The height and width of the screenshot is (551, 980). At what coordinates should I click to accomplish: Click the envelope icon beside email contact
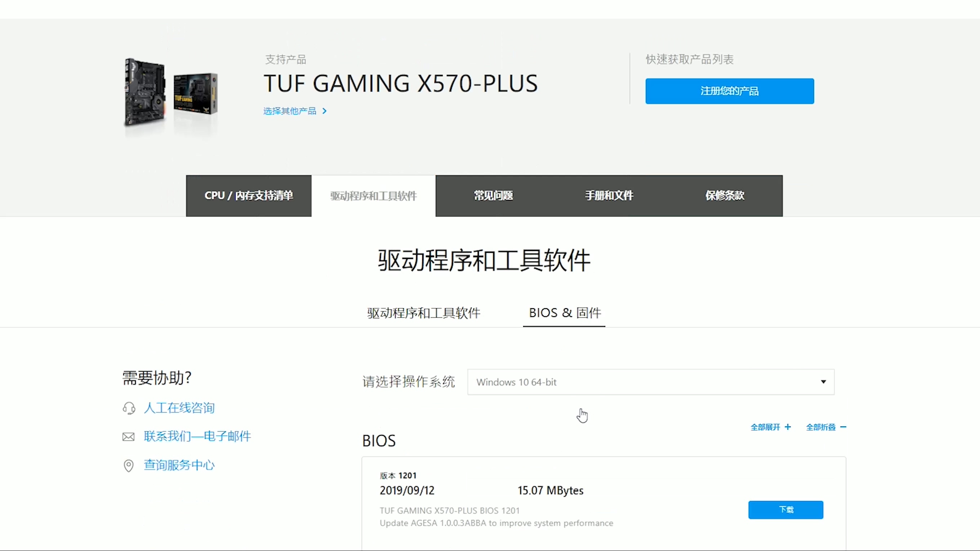128,436
